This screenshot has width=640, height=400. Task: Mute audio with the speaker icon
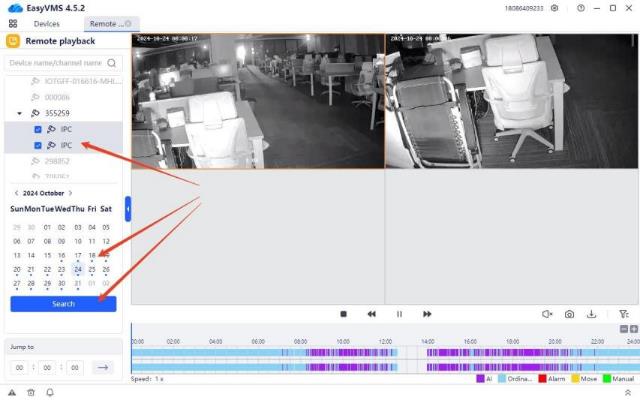coord(547,314)
